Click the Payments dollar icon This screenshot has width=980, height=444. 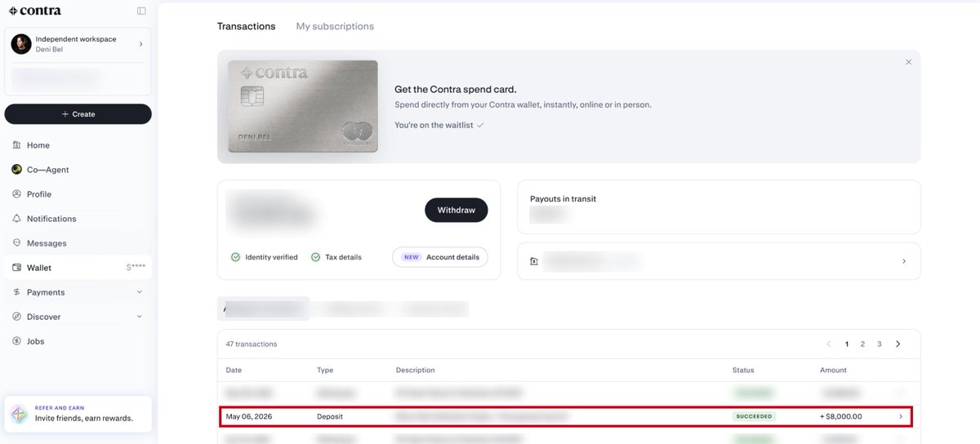coord(17,292)
